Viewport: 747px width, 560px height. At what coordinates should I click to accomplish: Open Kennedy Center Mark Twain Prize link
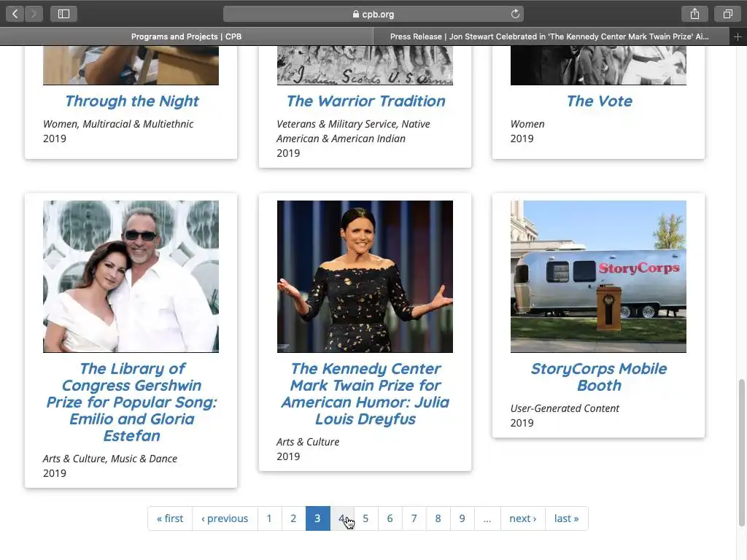(x=365, y=394)
